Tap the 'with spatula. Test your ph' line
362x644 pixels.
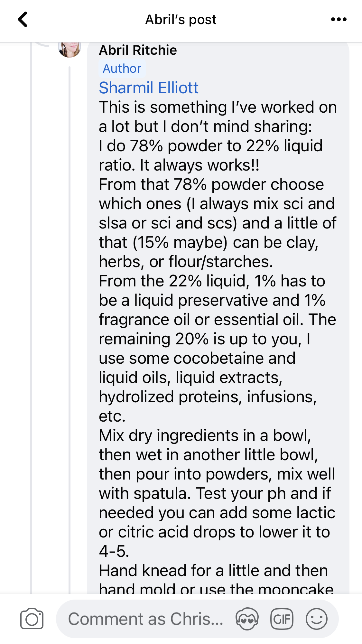[215, 493]
